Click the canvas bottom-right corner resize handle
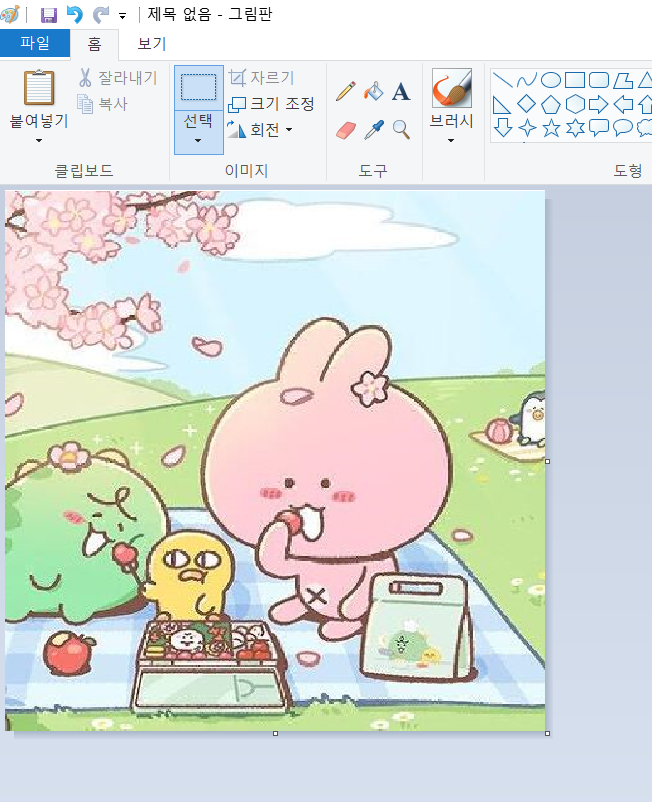652x802 pixels. click(548, 733)
